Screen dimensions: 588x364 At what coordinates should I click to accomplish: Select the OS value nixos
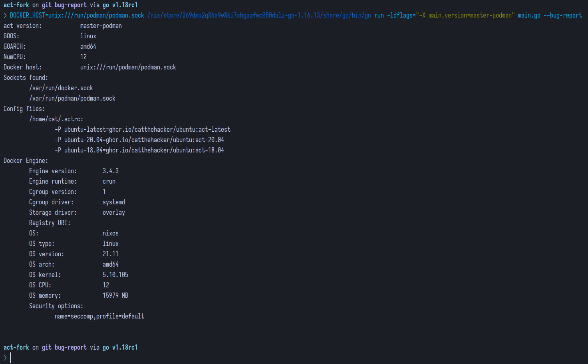tap(111, 233)
